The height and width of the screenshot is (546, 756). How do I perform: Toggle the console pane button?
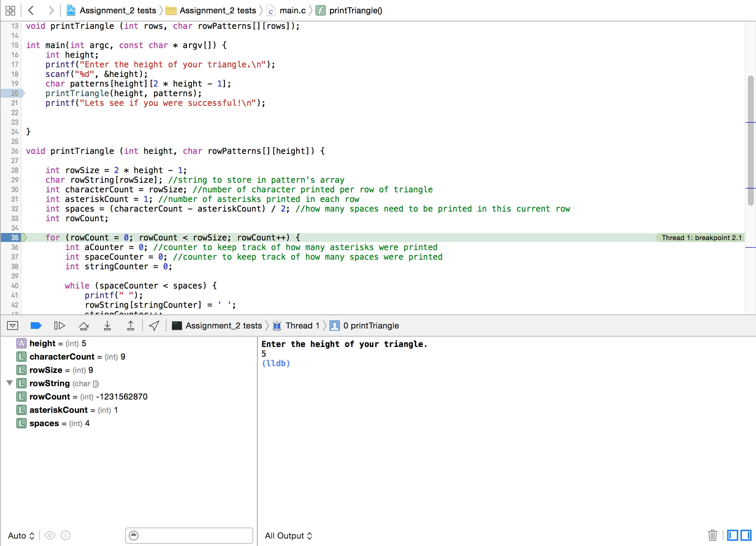[x=746, y=535]
